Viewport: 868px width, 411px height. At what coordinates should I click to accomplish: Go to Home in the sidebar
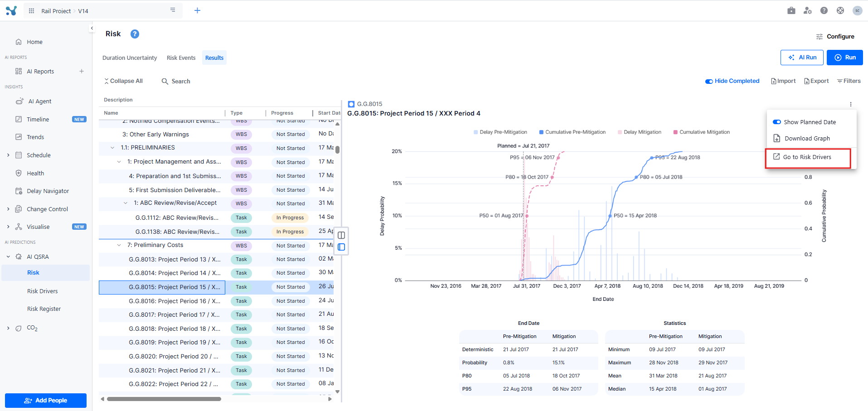[34, 42]
